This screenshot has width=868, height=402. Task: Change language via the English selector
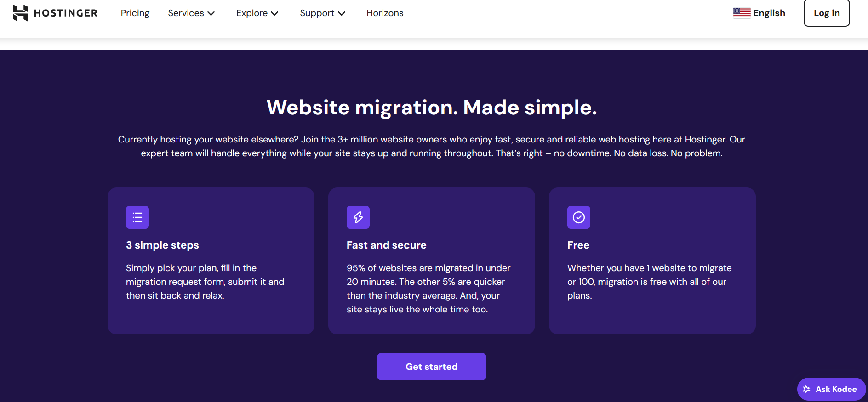click(x=759, y=13)
